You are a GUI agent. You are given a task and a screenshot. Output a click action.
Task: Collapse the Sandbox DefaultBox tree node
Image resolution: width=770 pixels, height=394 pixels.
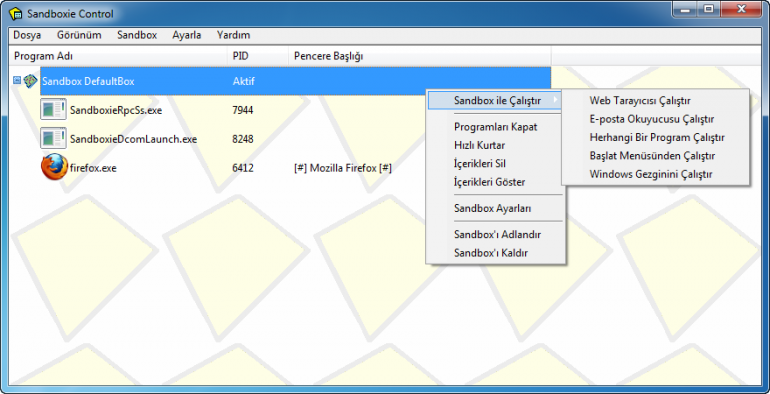pyautogui.click(x=17, y=80)
